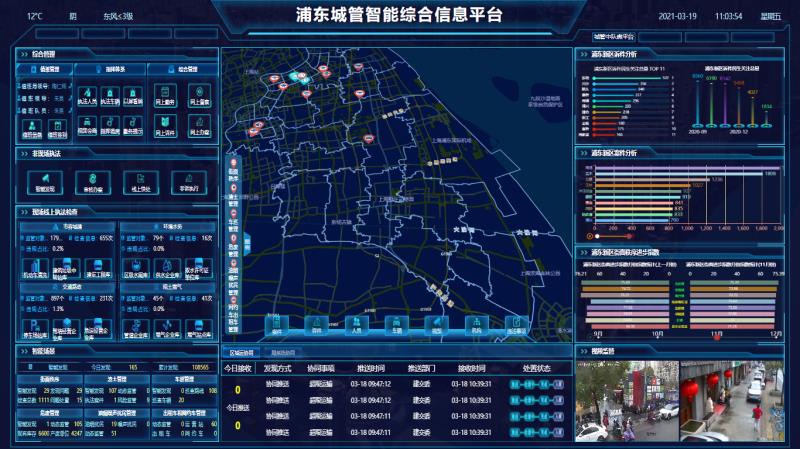Click the 今日接收 count in the table
Image resolution: width=800 pixels, height=449 pixels.
pos(237,388)
